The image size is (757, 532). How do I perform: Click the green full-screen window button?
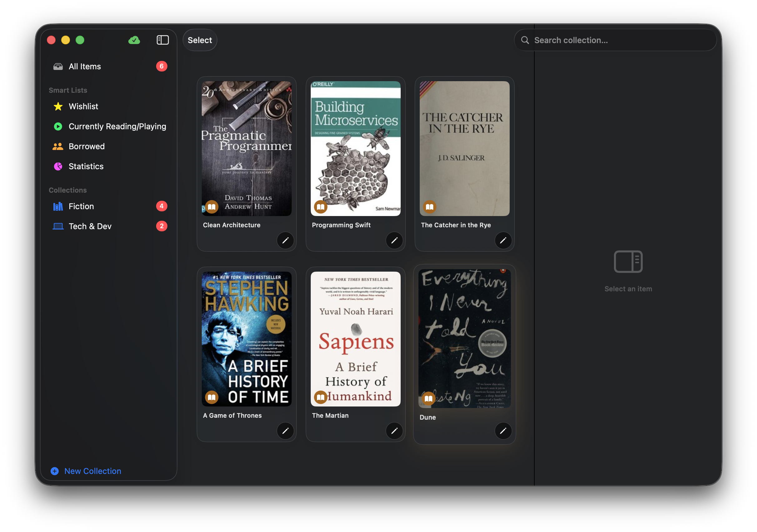80,40
